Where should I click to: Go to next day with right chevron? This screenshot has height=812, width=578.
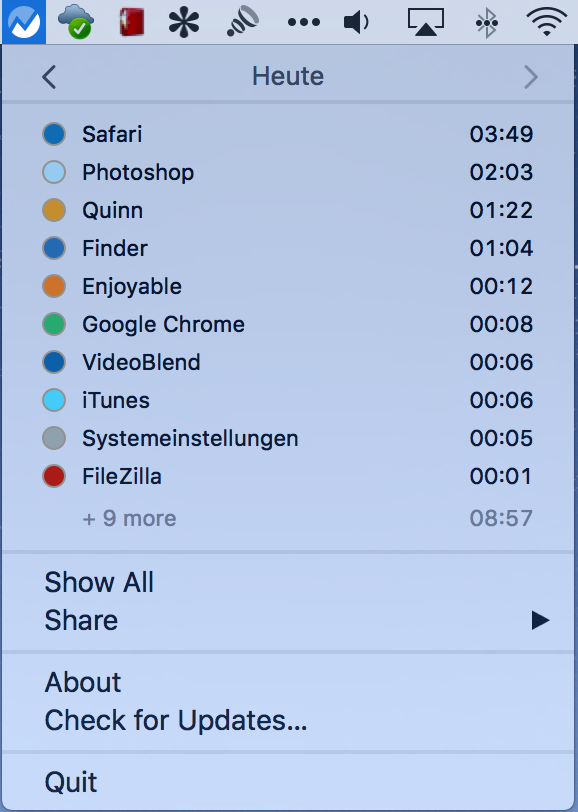(531, 77)
